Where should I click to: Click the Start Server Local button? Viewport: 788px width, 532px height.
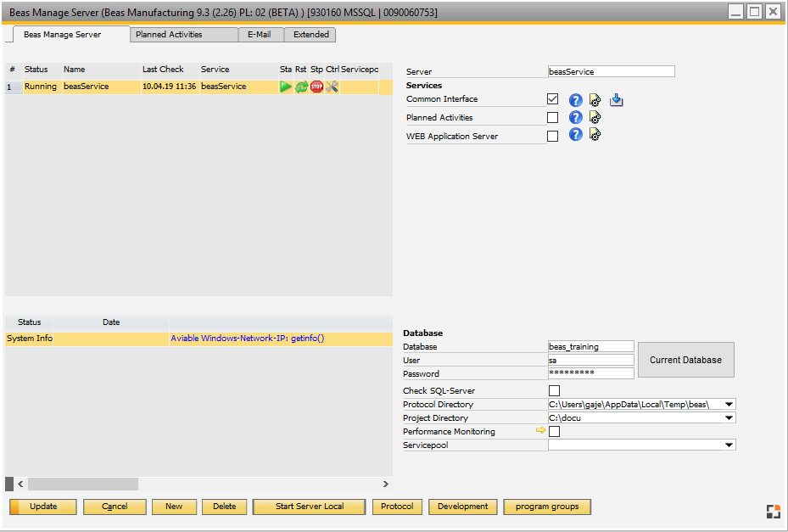tap(308, 506)
